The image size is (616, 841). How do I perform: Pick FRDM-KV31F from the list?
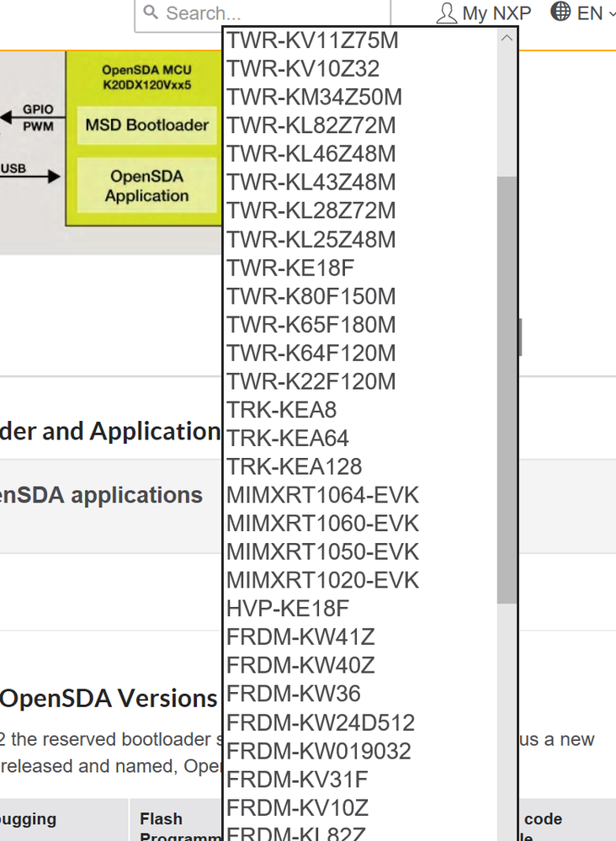tap(297, 780)
